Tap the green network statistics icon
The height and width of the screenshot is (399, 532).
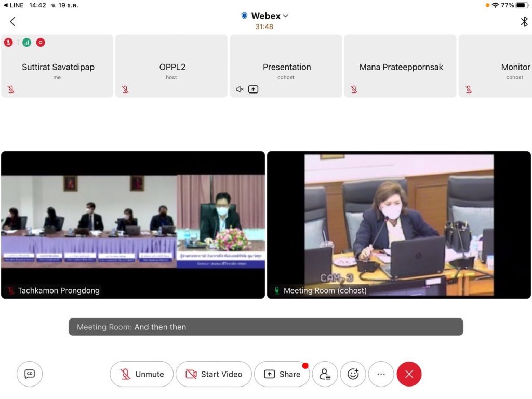(26, 43)
